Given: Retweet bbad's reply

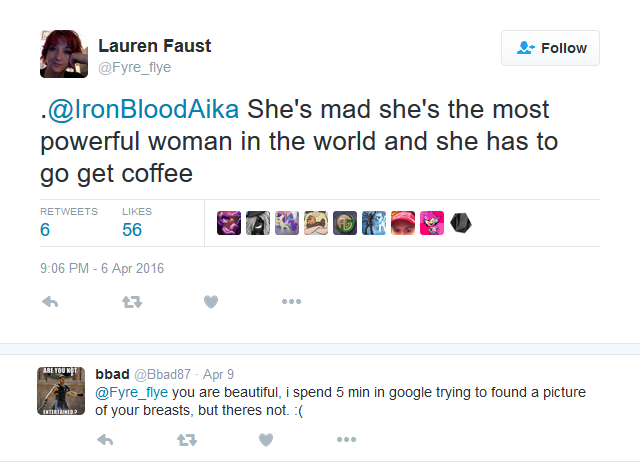Looking at the screenshot, I should tap(186, 439).
